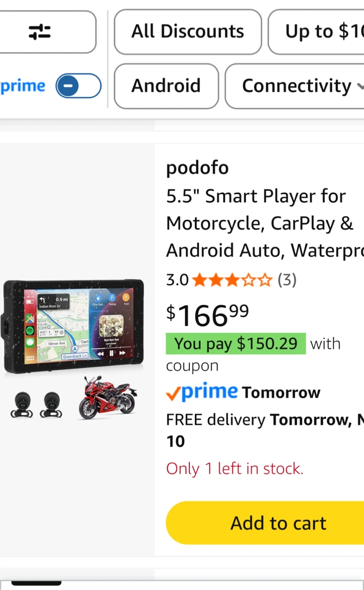Image resolution: width=364 pixels, height=590 pixels.
Task: Apply the Android filter chip
Action: [x=166, y=86]
